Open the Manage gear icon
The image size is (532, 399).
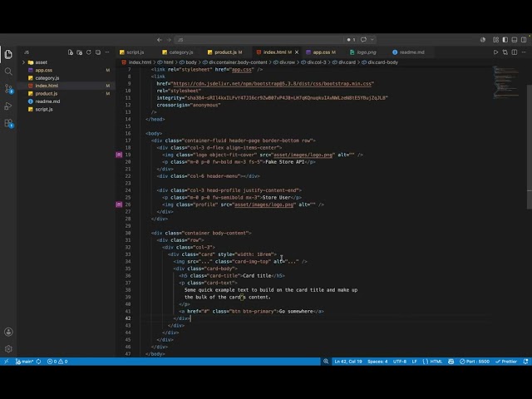8,349
